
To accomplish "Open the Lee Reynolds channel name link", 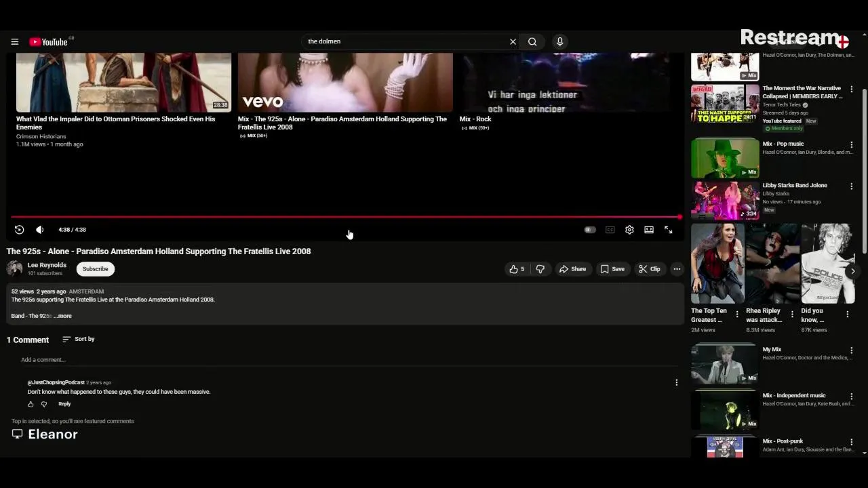I will click(47, 265).
